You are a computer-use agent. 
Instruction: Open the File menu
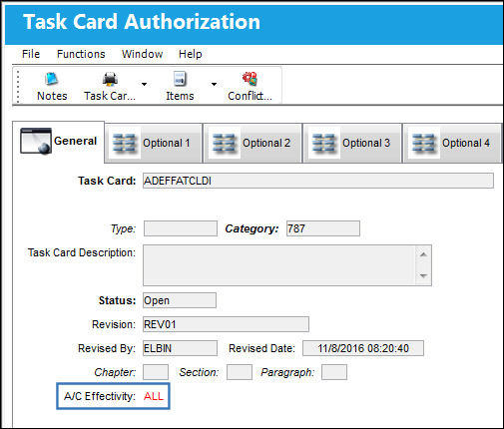(31, 54)
